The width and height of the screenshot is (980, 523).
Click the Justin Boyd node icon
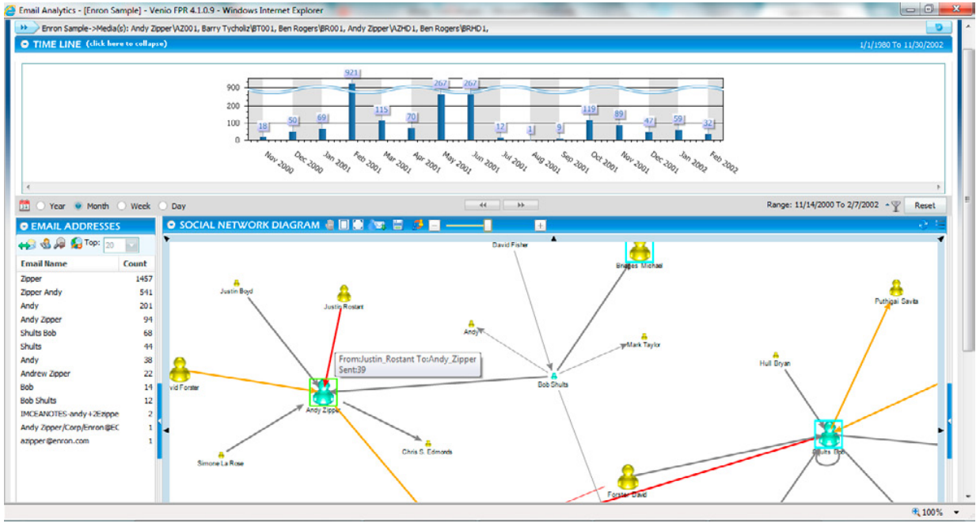(x=236, y=282)
